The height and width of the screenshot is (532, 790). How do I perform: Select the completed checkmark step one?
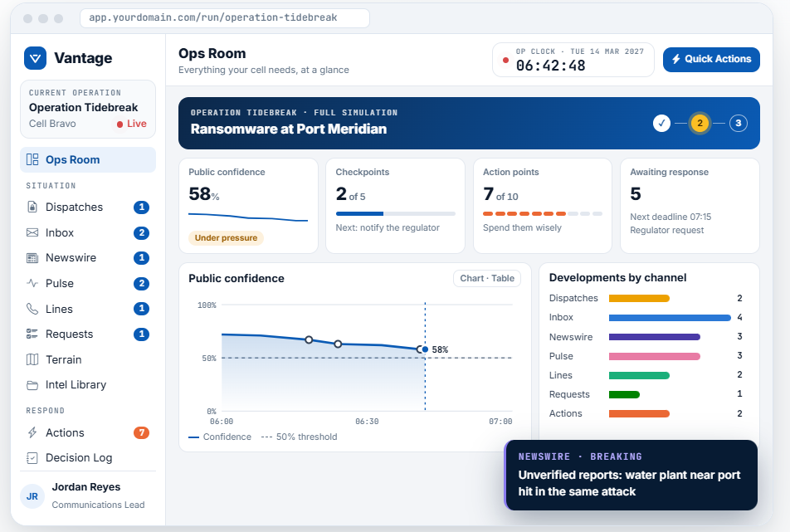point(661,123)
